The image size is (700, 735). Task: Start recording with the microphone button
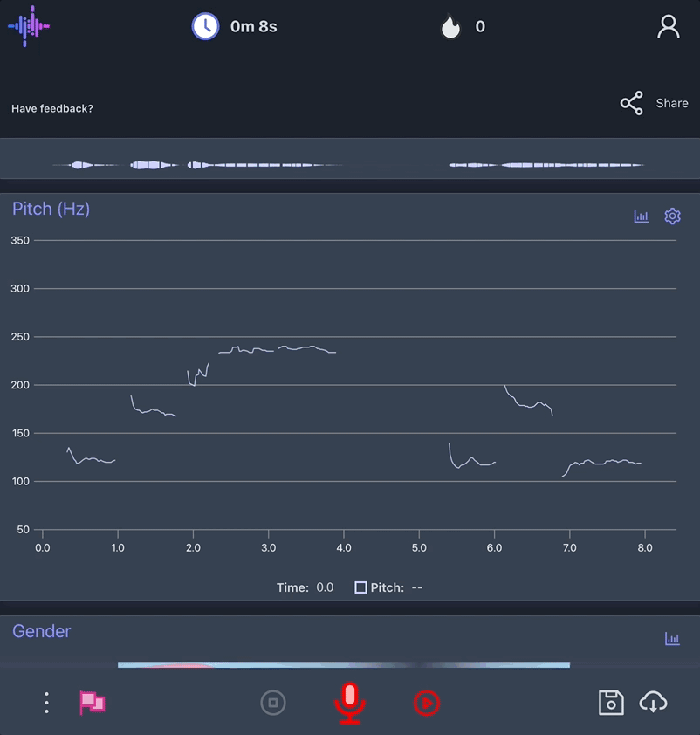(x=349, y=703)
